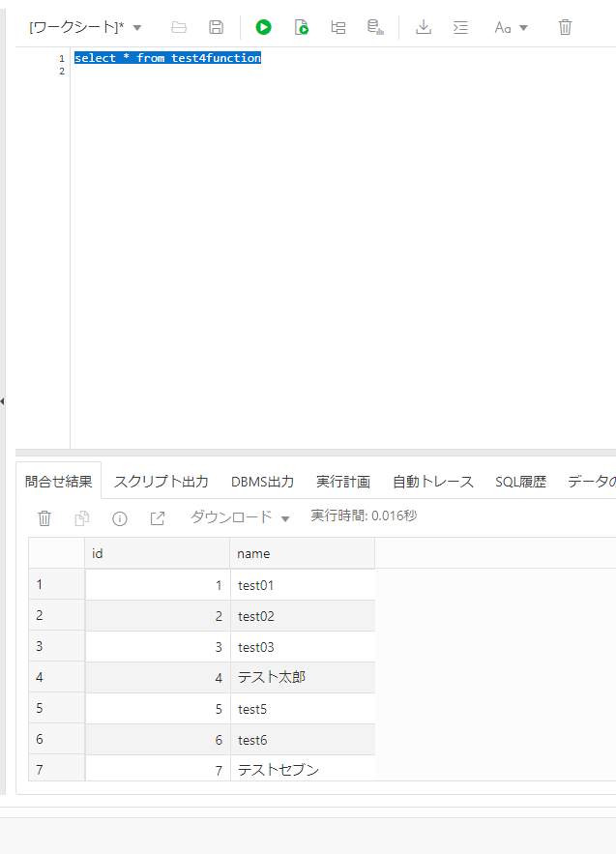Run script icon in toolbar
Viewport: 616px width, 854px height.
coord(301,27)
